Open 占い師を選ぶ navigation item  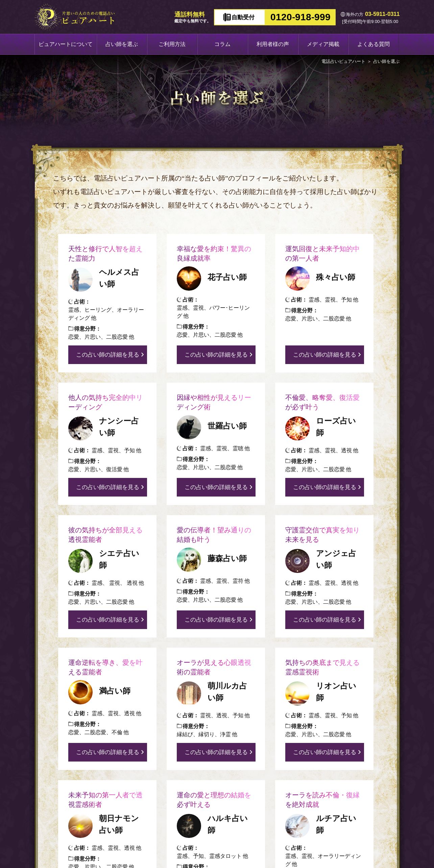[122, 44]
